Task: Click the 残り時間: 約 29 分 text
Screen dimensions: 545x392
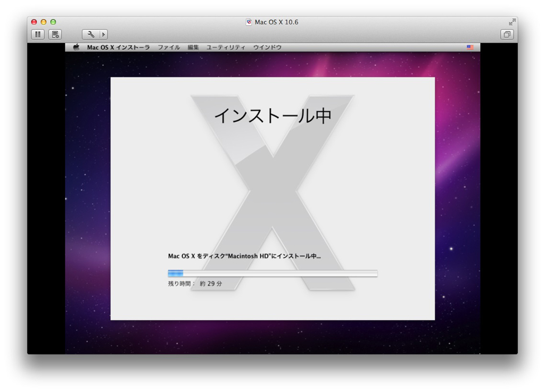Action: (x=195, y=283)
